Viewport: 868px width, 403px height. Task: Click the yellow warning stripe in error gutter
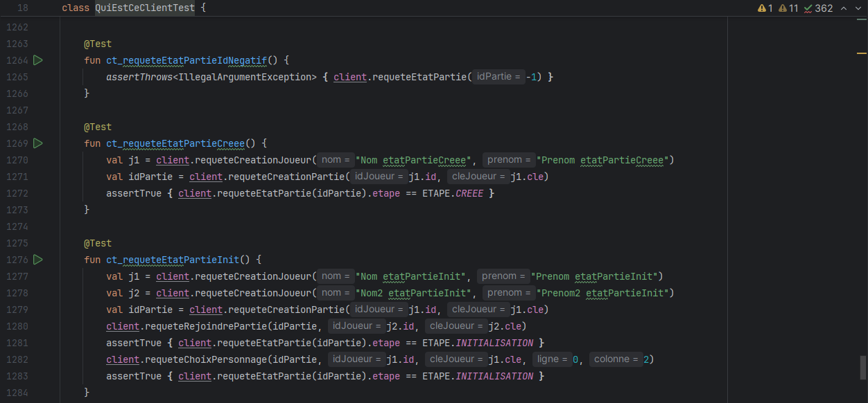point(861,53)
